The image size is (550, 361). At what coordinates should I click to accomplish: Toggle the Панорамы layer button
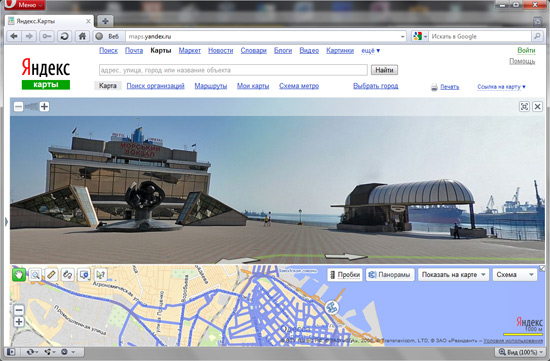(390, 275)
